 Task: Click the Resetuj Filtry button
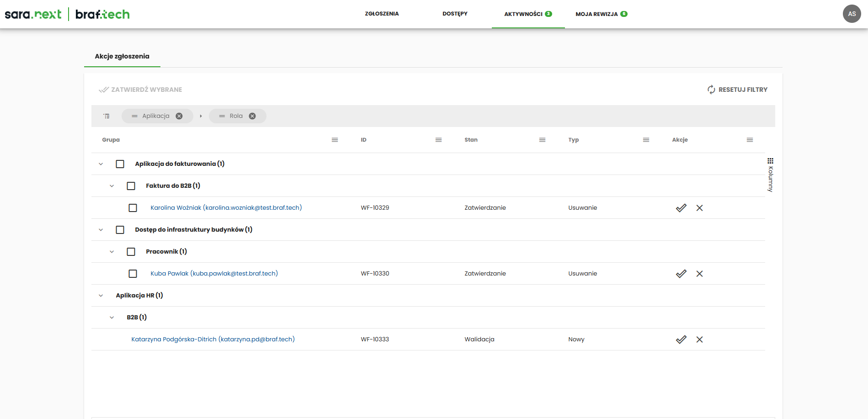[737, 90]
